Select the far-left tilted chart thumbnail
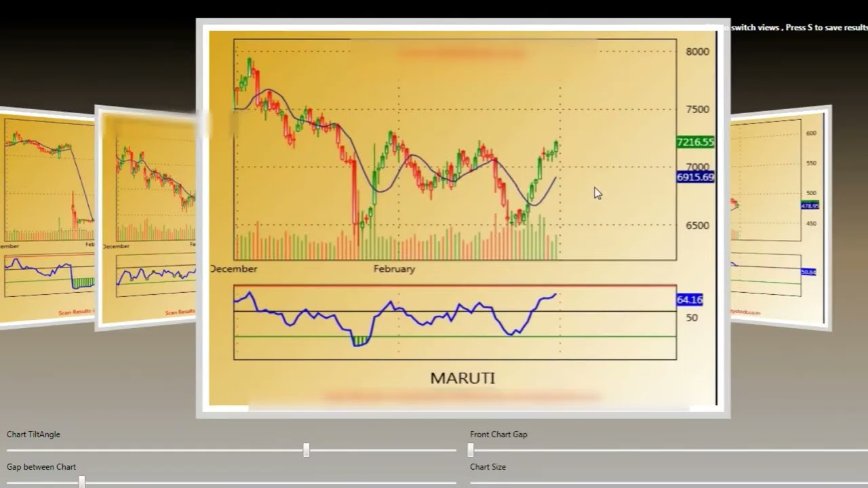 pyautogui.click(x=47, y=218)
